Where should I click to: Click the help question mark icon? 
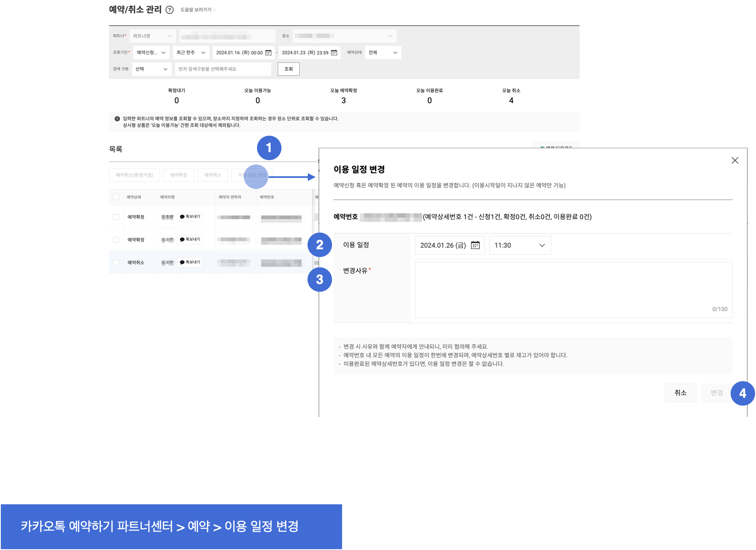(170, 10)
